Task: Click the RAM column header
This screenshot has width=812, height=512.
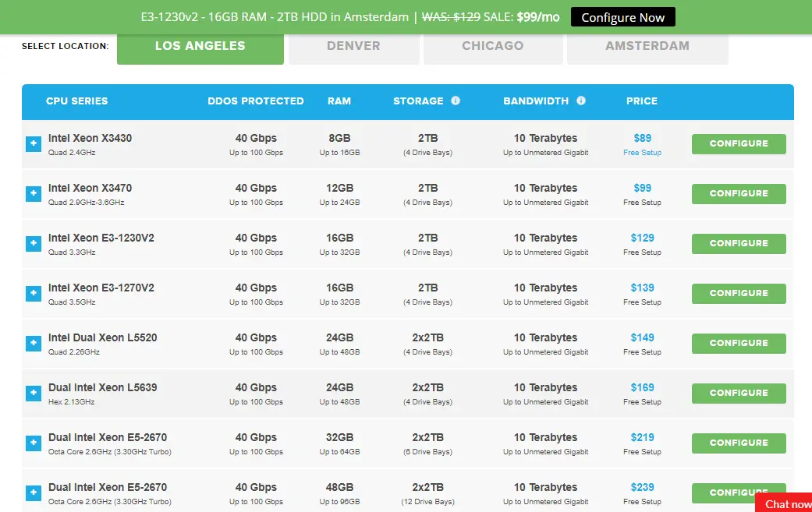Action: pos(339,101)
